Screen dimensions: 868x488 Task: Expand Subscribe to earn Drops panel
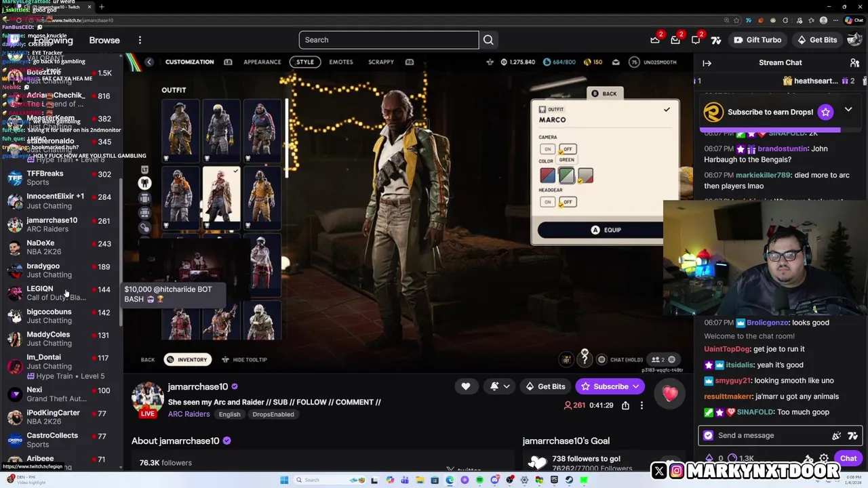(x=848, y=109)
